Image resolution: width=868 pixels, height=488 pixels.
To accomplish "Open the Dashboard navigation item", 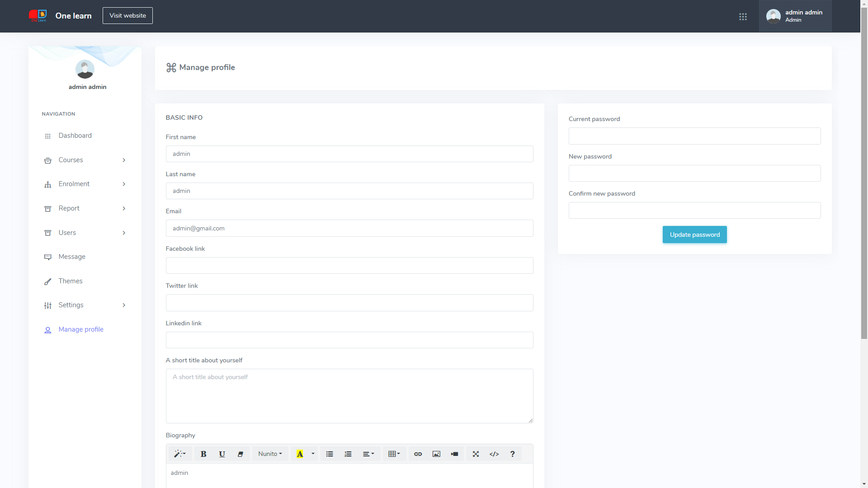I will tap(75, 136).
